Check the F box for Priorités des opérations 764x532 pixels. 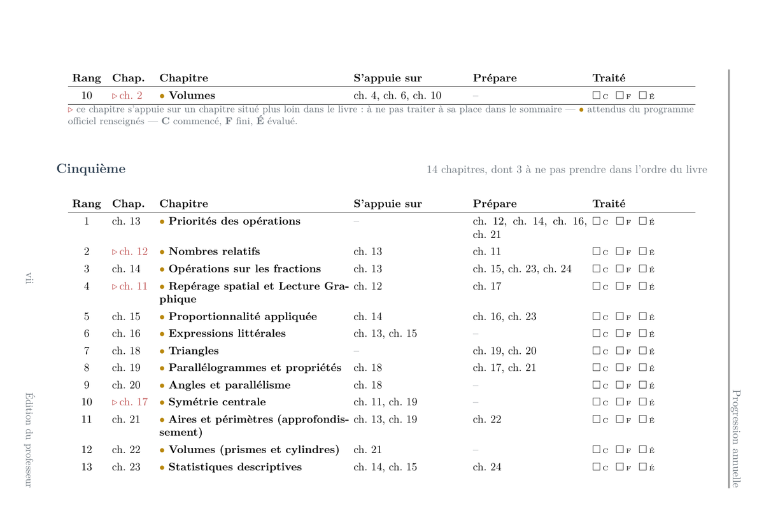619,221
